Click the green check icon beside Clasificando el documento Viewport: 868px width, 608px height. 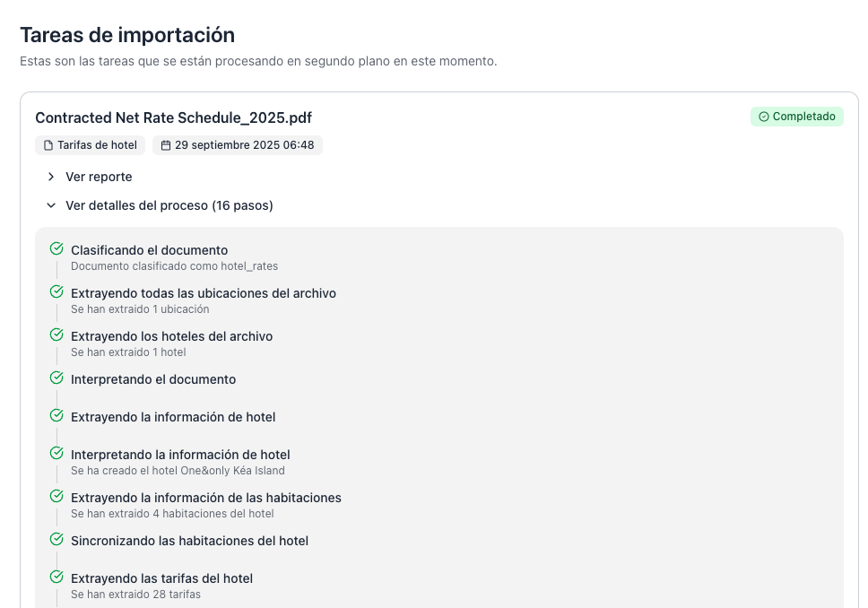click(x=56, y=249)
